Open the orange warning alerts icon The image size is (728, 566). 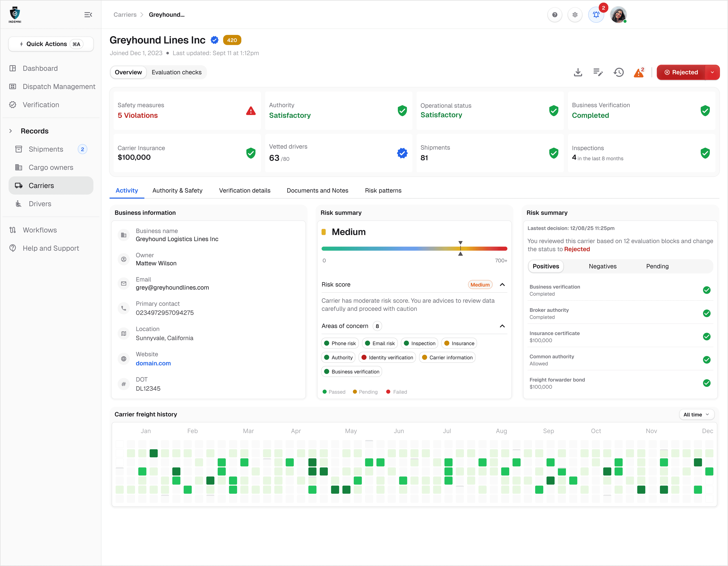point(639,72)
